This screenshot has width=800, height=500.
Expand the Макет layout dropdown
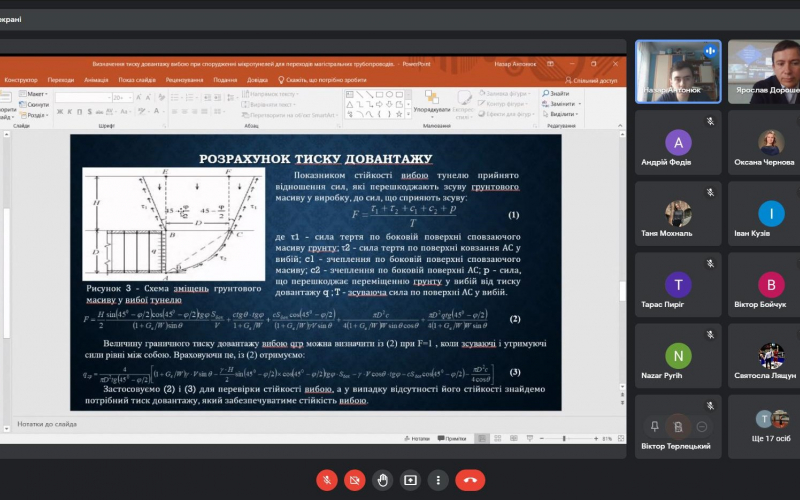[x=34, y=94]
